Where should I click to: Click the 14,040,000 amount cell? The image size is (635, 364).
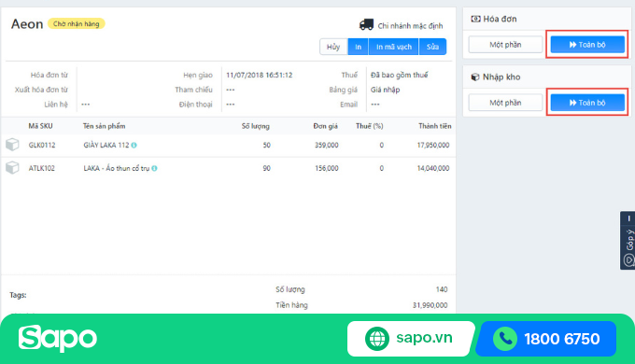click(x=433, y=168)
